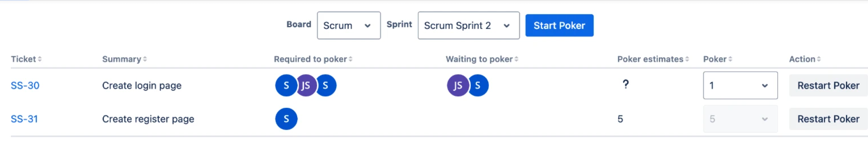This screenshot has width=868, height=147.
Task: Click first S avatar in SS-30 required
Action: [x=286, y=85]
